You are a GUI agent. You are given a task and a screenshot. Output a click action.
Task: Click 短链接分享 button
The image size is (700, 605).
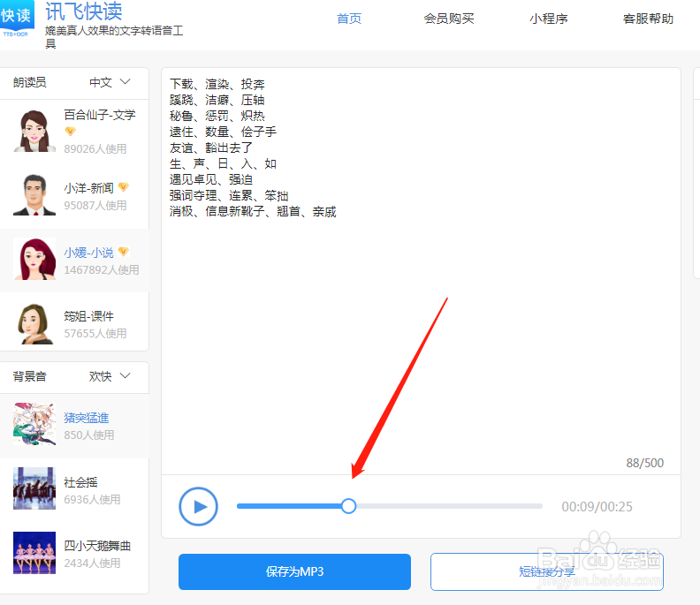[547, 571]
